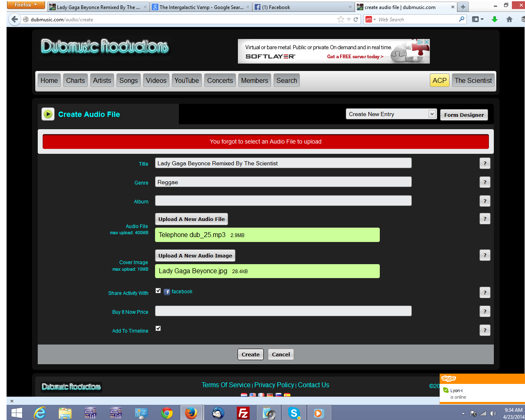The width and height of the screenshot is (525, 420).
Task: Cancel the audio file creation
Action: click(x=281, y=354)
